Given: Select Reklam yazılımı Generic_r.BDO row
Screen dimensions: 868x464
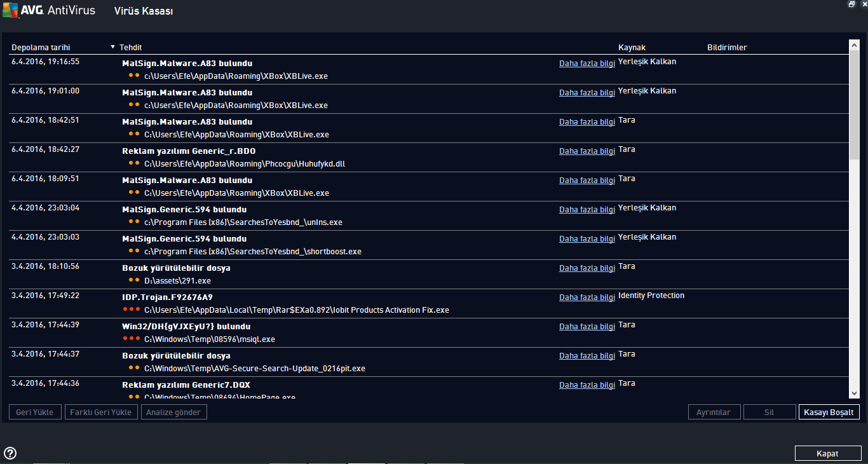Looking at the screenshot, I should [x=429, y=158].
